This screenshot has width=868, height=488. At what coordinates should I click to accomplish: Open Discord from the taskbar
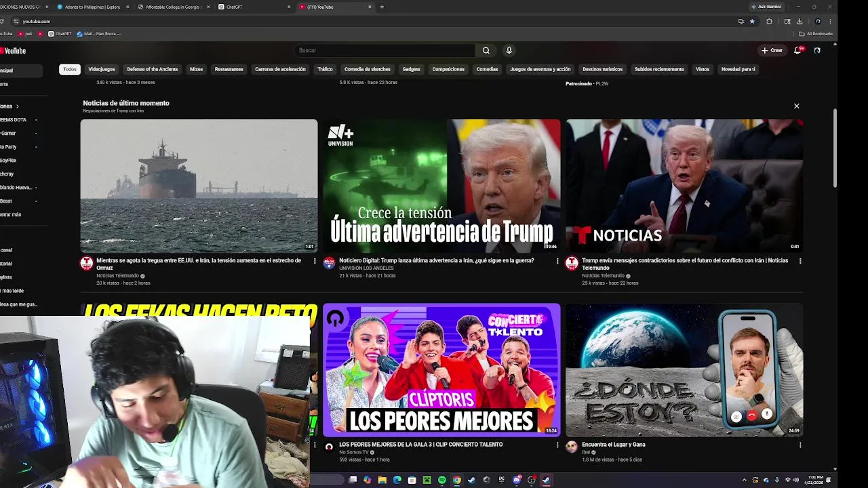[517, 480]
